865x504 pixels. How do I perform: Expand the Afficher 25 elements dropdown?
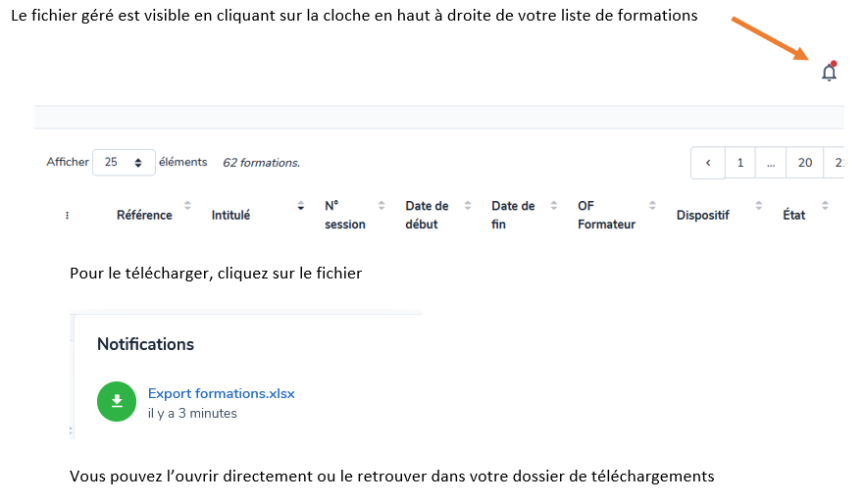point(124,163)
